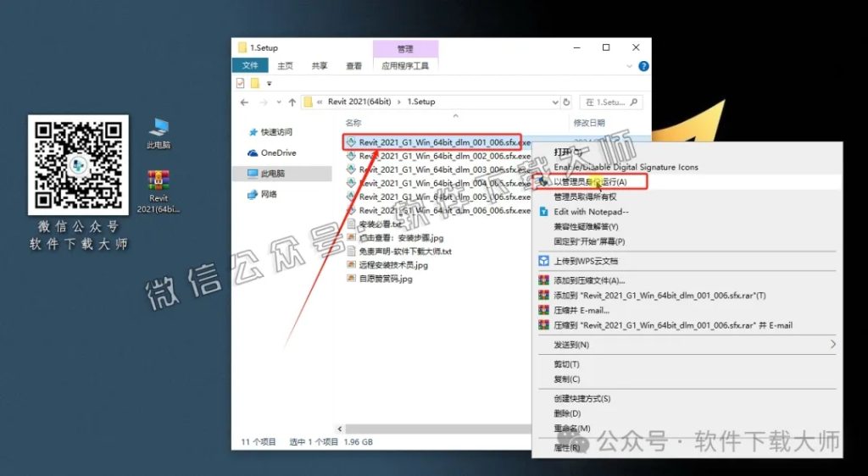This screenshot has width=868, height=476.
Task: Select the Revit 2021(64bit) WinRAR archive on desktop
Action: (159, 191)
